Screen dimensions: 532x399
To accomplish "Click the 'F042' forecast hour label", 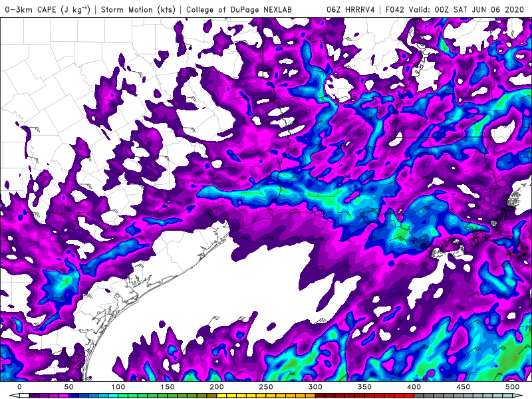I will 395,9.
